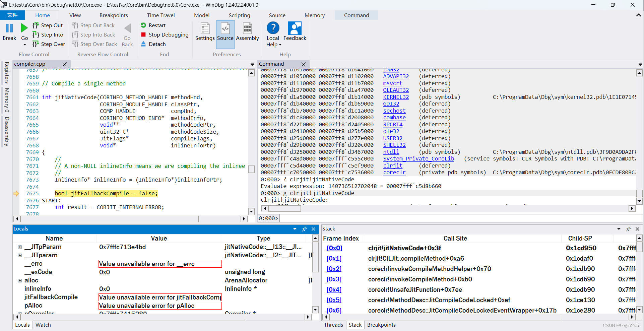Select stack frame [0x0] link
The image size is (644, 331).
point(334,248)
